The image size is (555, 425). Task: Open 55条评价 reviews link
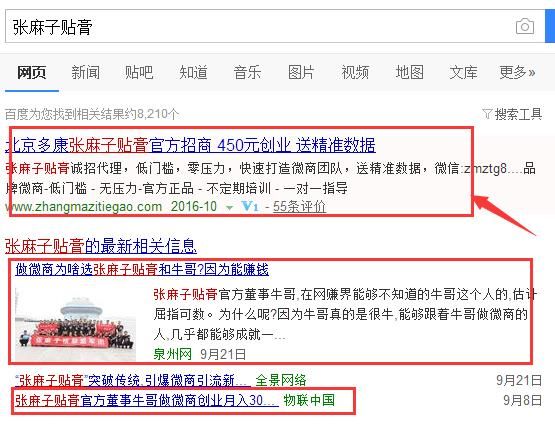click(299, 207)
